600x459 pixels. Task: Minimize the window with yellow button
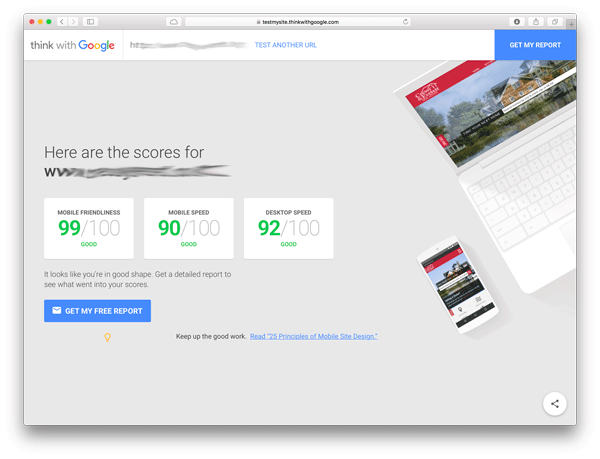(40, 22)
